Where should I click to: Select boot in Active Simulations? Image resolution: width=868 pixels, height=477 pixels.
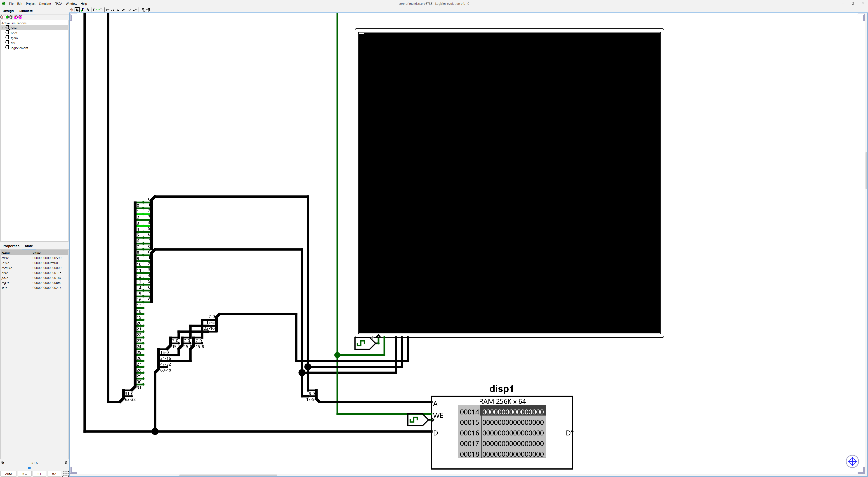(x=14, y=33)
